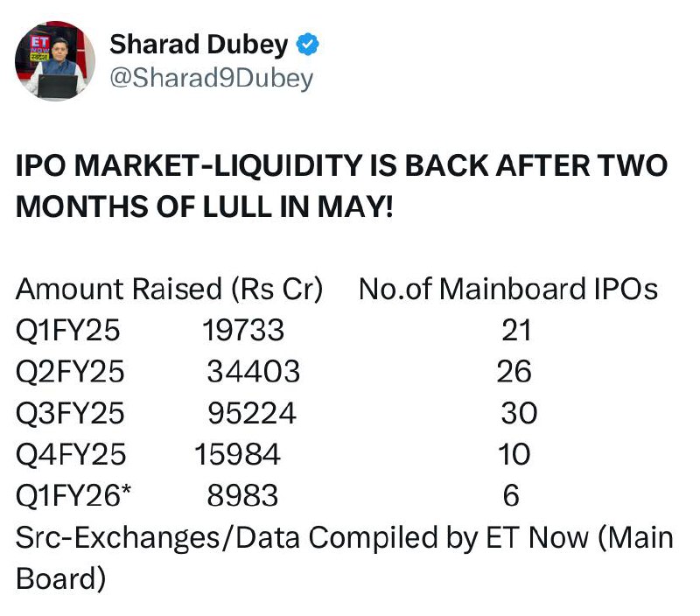Click the MONTHS OF LULL IN MAY! line
Screen dimensions: 700x616
205,207
